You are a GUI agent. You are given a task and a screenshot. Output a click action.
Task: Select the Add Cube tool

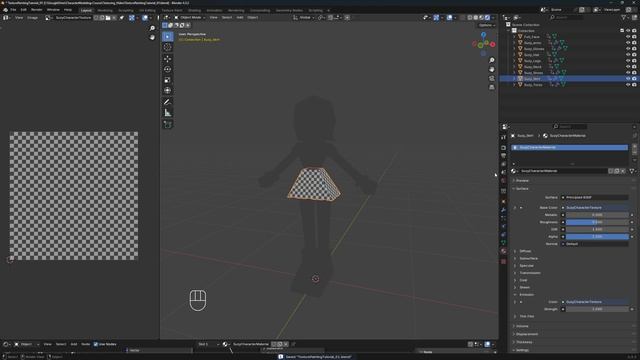tap(167, 124)
